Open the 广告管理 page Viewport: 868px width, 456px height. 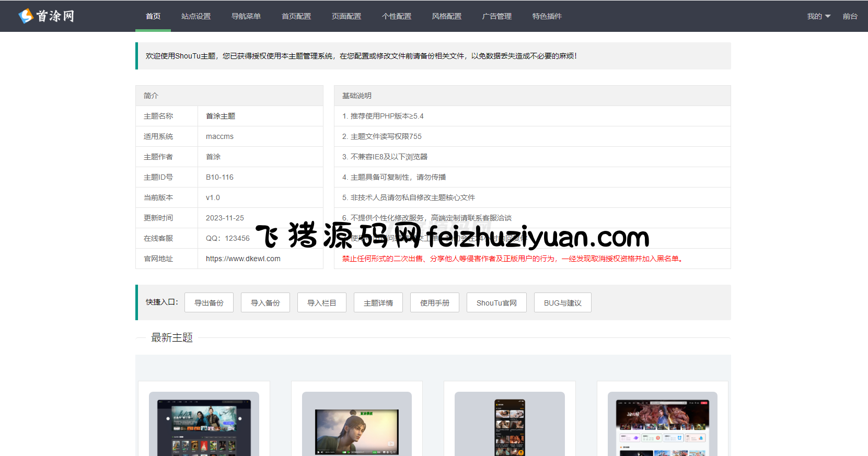497,16
